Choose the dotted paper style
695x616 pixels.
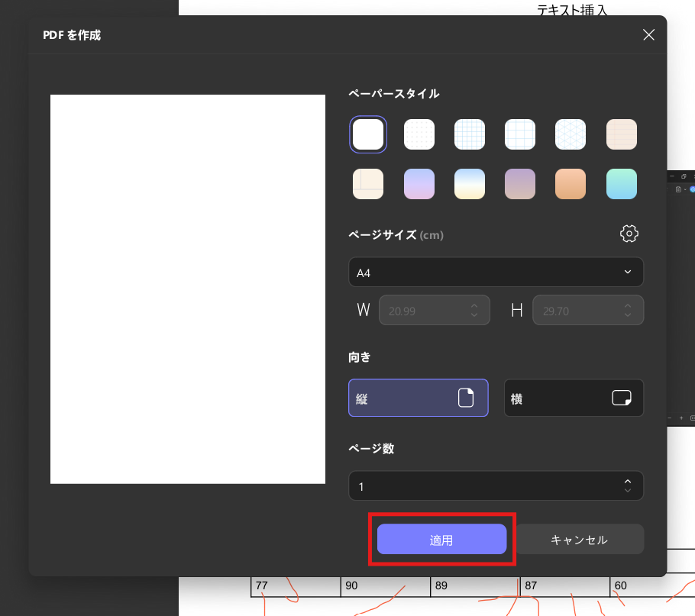coord(419,134)
